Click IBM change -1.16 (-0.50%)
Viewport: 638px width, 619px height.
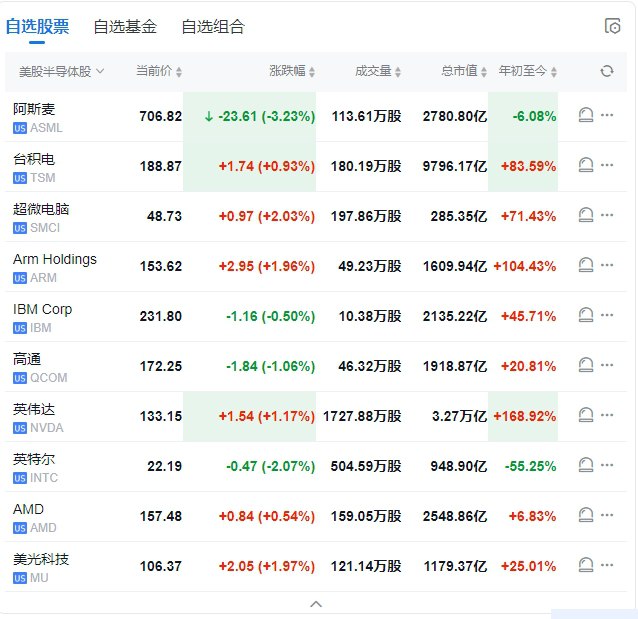271,317
